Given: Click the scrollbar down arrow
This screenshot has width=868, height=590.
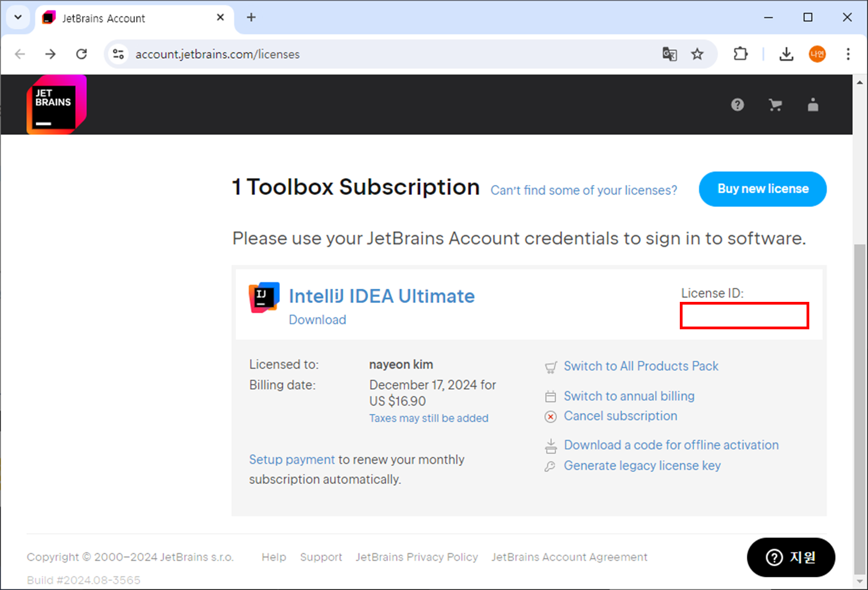Looking at the screenshot, I should coord(860,581).
